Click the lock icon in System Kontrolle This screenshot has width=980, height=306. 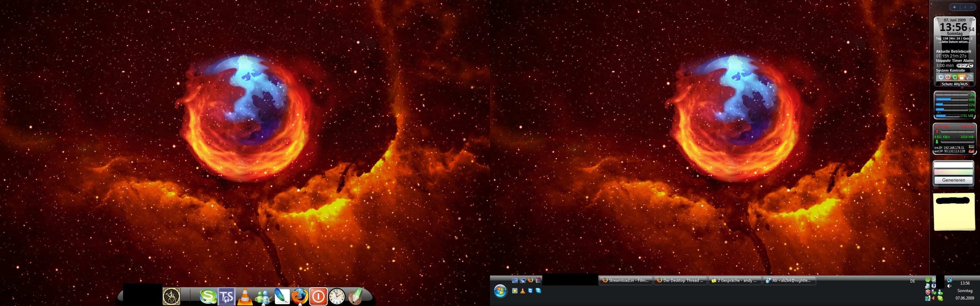[x=961, y=77]
